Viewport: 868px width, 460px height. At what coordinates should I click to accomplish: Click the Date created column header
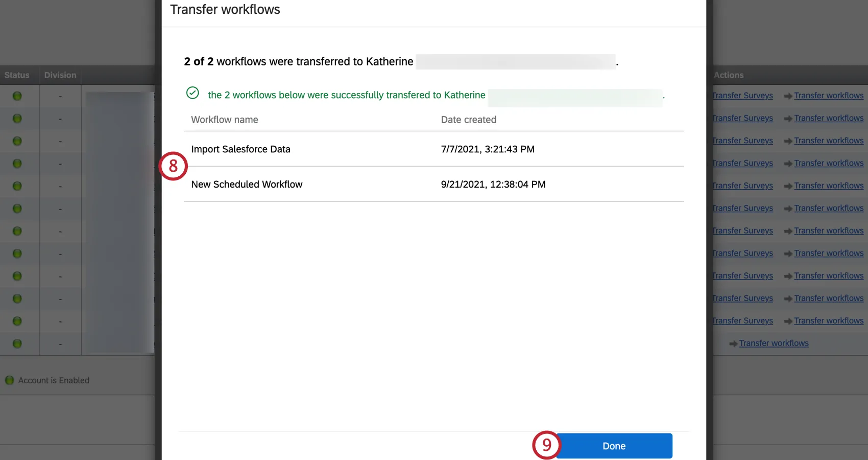tap(468, 120)
